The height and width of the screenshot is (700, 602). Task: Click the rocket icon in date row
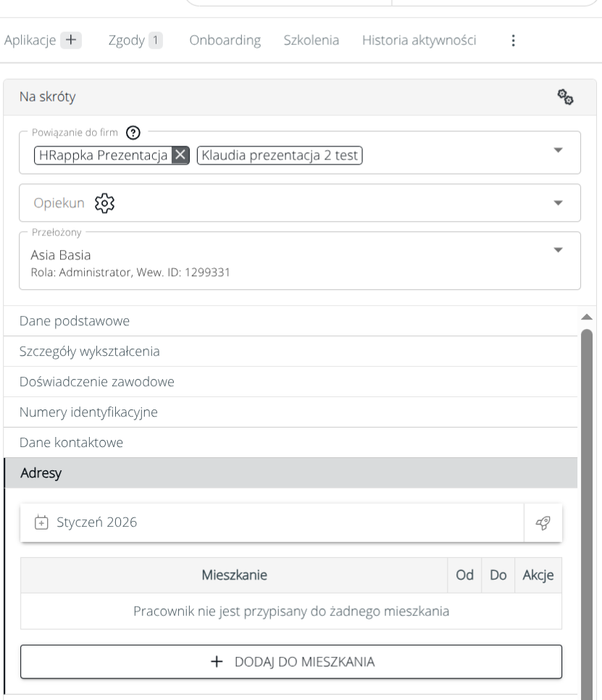pyautogui.click(x=542, y=522)
